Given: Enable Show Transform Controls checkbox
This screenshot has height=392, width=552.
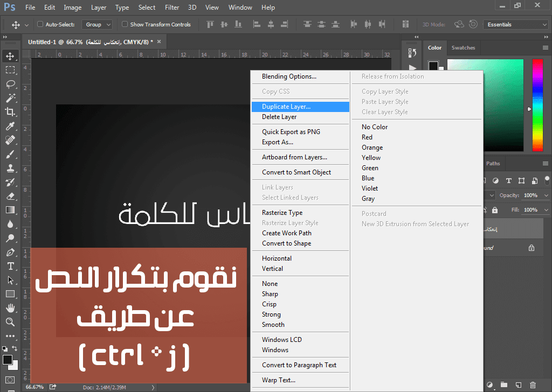Looking at the screenshot, I should coord(125,24).
